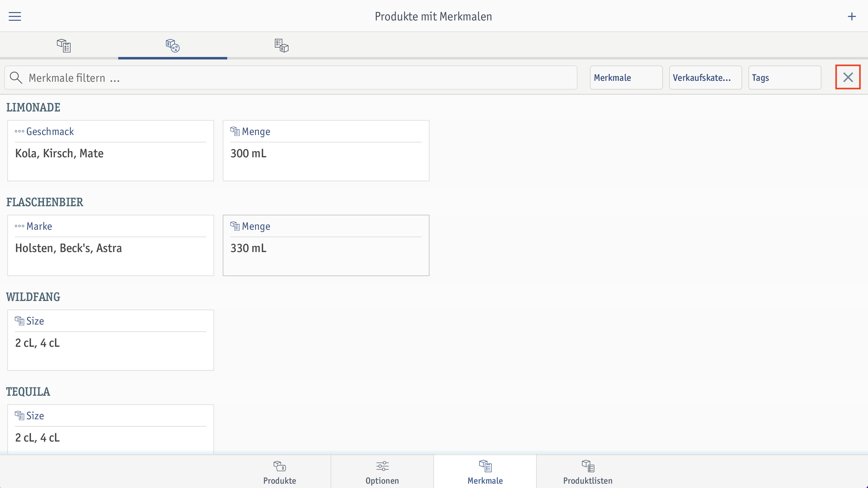The height and width of the screenshot is (488, 868).
Task: Click "Holsten, Beck's, Astra" values
Action: click(68, 248)
